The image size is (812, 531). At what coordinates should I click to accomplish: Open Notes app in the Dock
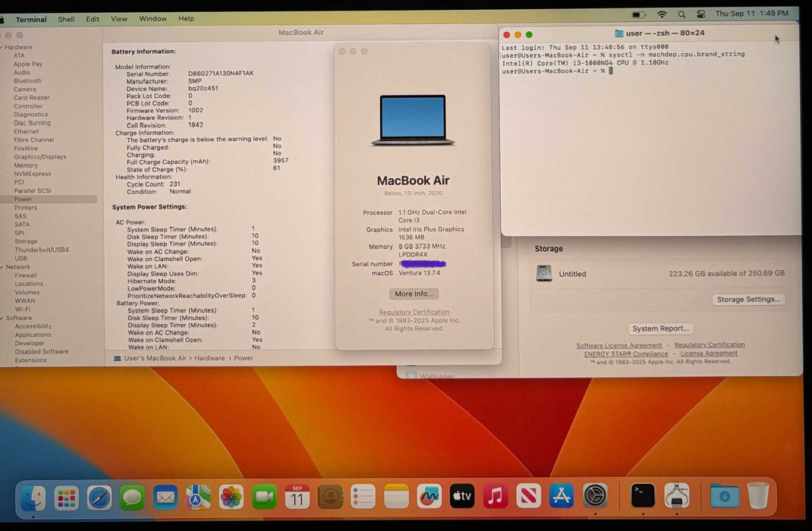[x=396, y=498]
